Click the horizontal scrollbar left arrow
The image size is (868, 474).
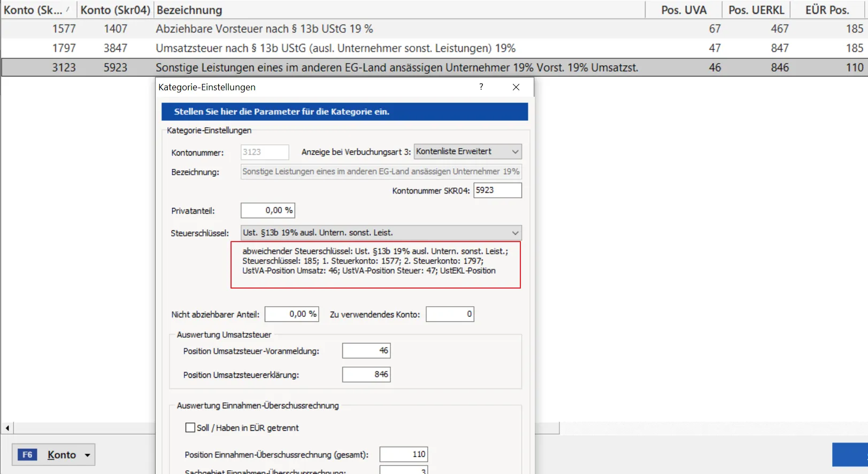point(7,428)
